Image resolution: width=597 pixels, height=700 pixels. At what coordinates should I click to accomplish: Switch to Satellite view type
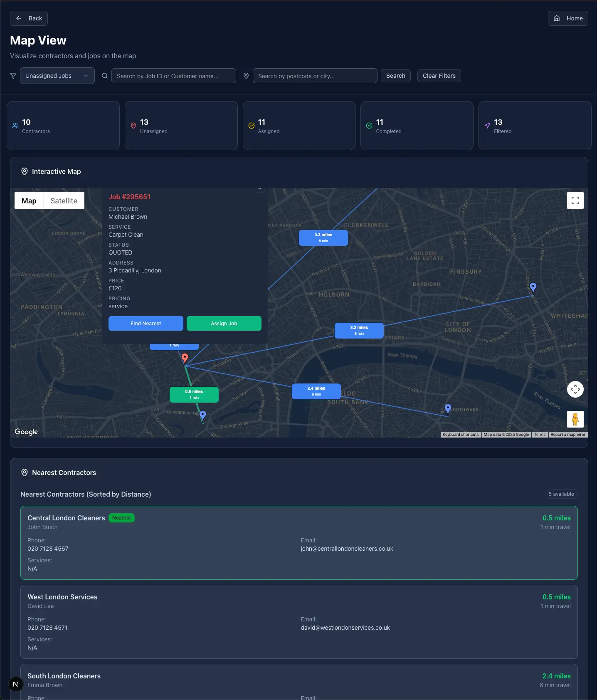[x=64, y=200]
